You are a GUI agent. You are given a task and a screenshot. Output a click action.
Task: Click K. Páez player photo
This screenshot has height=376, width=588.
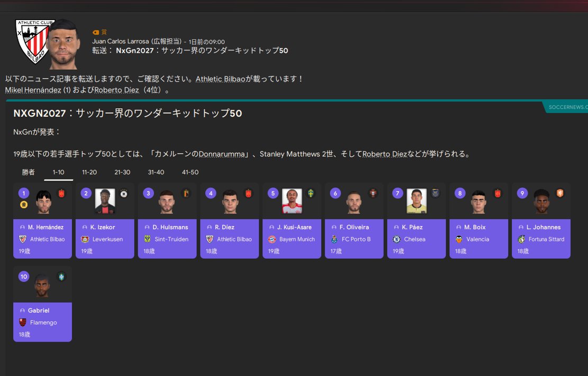point(417,201)
